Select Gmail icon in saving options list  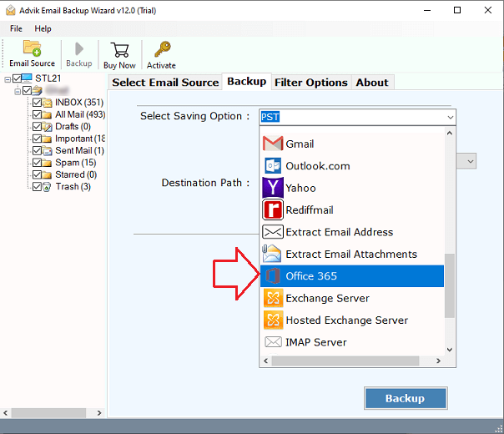[x=273, y=144]
